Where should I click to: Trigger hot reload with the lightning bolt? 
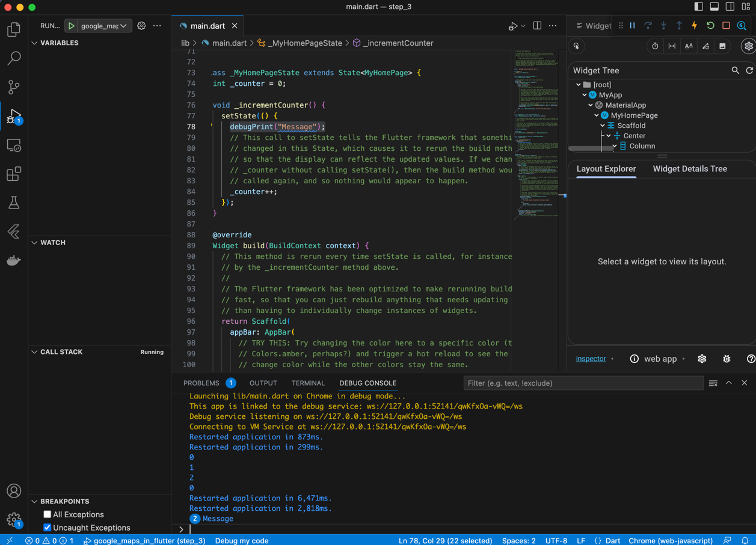695,26
